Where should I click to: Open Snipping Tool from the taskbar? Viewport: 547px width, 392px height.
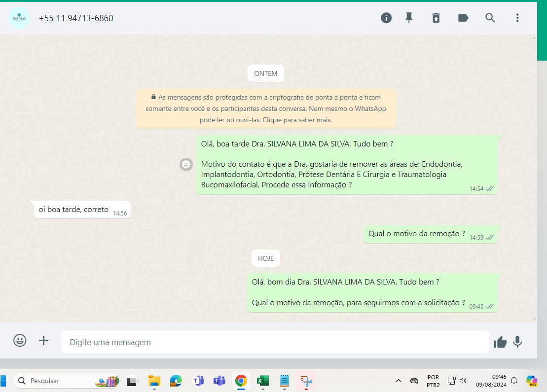[306, 381]
